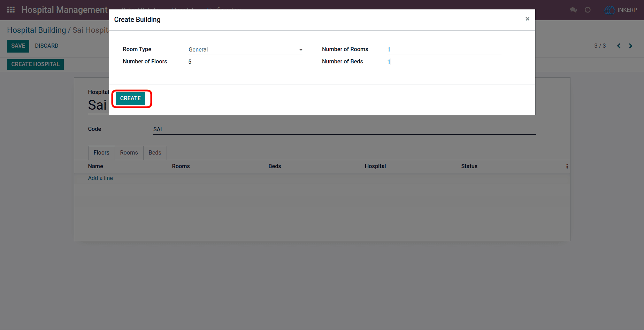Sort by the Beds column header
Image resolution: width=644 pixels, height=330 pixels.
point(275,166)
